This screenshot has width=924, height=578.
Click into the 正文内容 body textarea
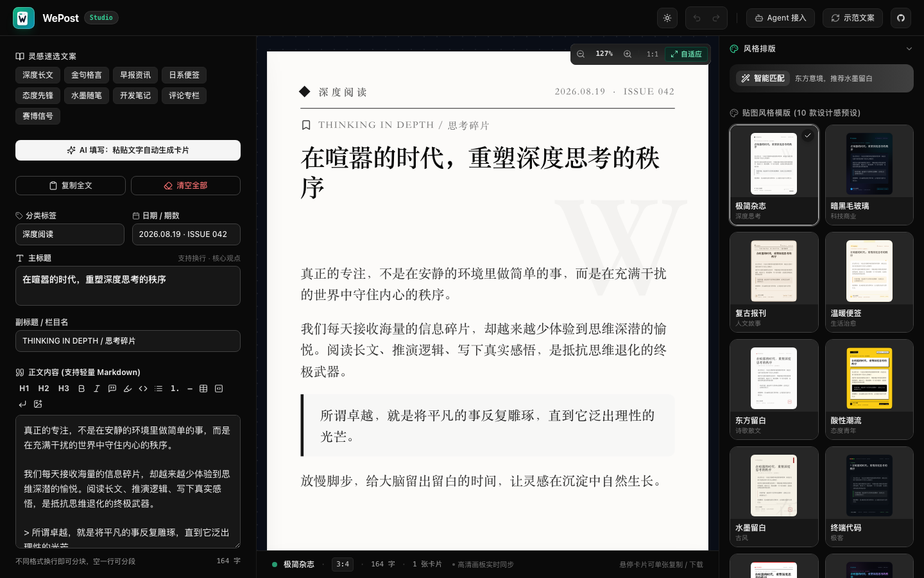coord(128,482)
